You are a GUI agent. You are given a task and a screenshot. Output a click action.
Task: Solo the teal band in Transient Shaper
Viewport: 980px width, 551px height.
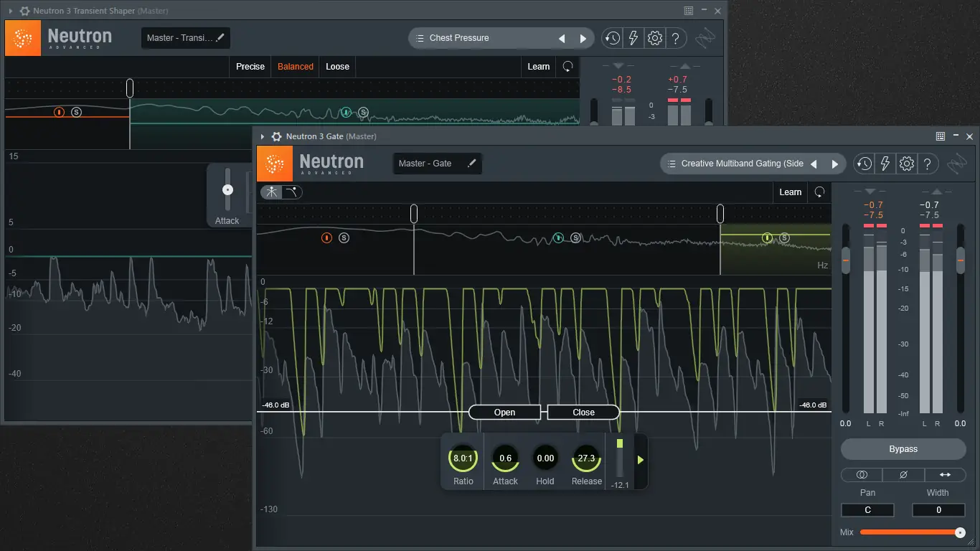pyautogui.click(x=363, y=112)
